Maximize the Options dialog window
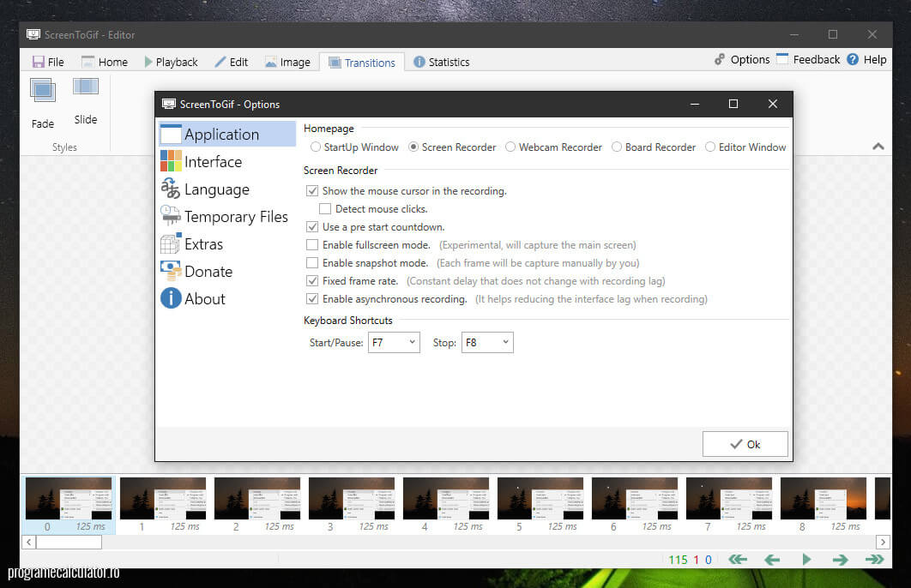Viewport: 911px width, 588px height. pos(733,104)
